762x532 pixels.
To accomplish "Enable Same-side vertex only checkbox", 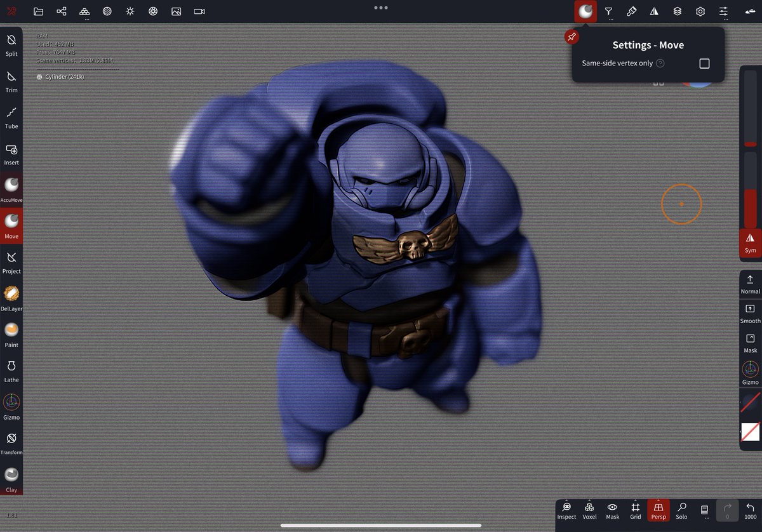I will pyautogui.click(x=704, y=63).
